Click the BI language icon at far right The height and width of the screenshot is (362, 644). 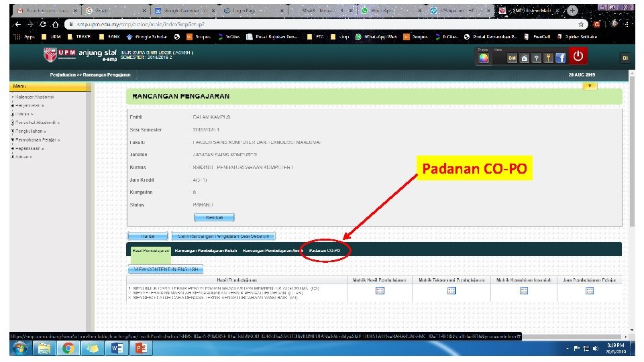(x=625, y=58)
